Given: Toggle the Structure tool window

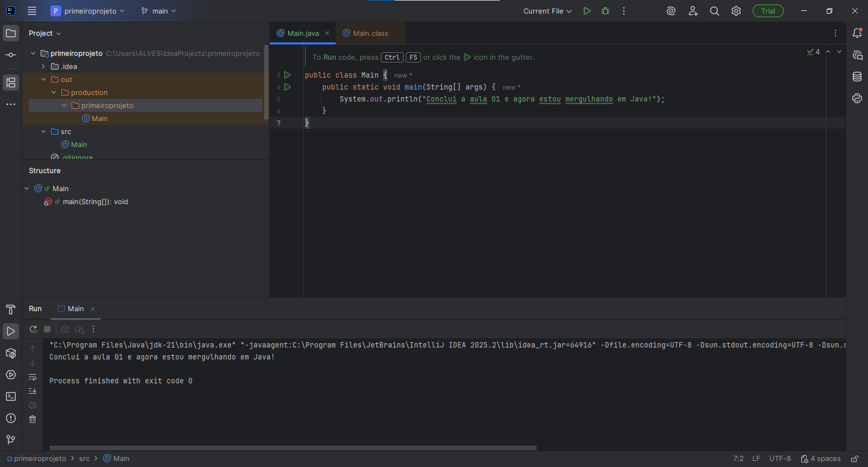Looking at the screenshot, I should (11, 83).
